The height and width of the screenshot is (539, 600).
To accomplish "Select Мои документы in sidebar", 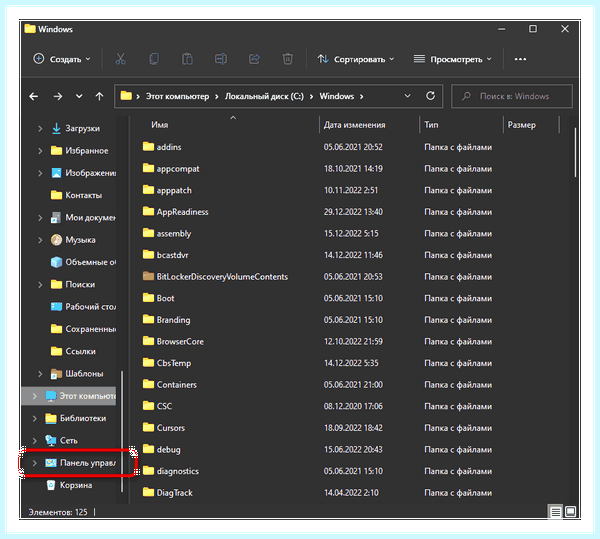I will tap(83, 218).
